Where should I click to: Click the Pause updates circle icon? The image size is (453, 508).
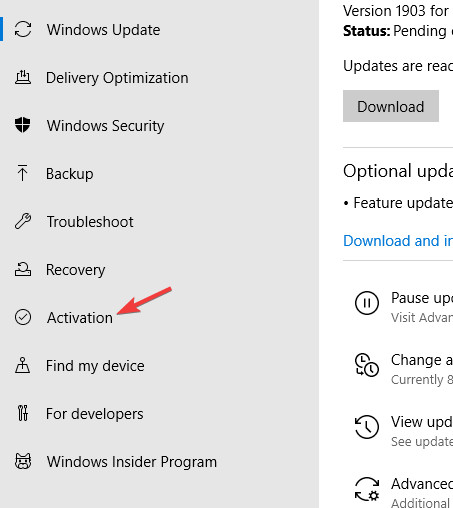click(x=367, y=303)
